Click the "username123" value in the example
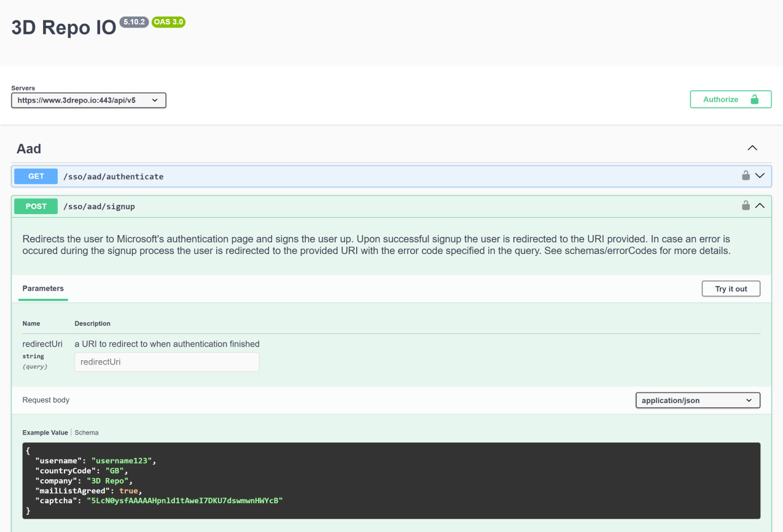The width and height of the screenshot is (783, 532). click(122, 460)
